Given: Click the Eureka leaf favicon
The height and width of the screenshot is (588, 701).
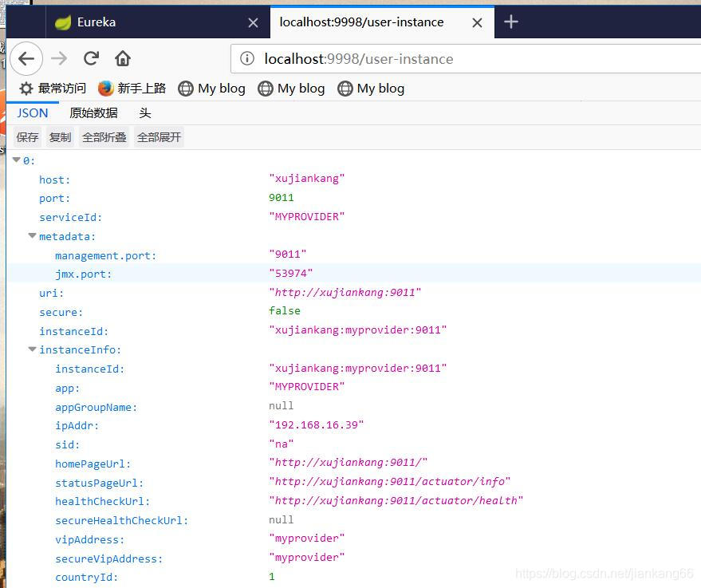Looking at the screenshot, I should pos(63,22).
